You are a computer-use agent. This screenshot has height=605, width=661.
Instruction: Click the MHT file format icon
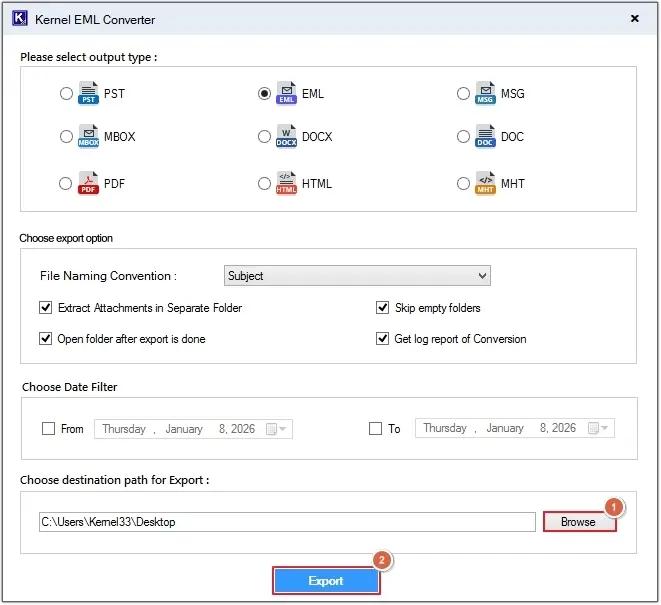coord(485,184)
